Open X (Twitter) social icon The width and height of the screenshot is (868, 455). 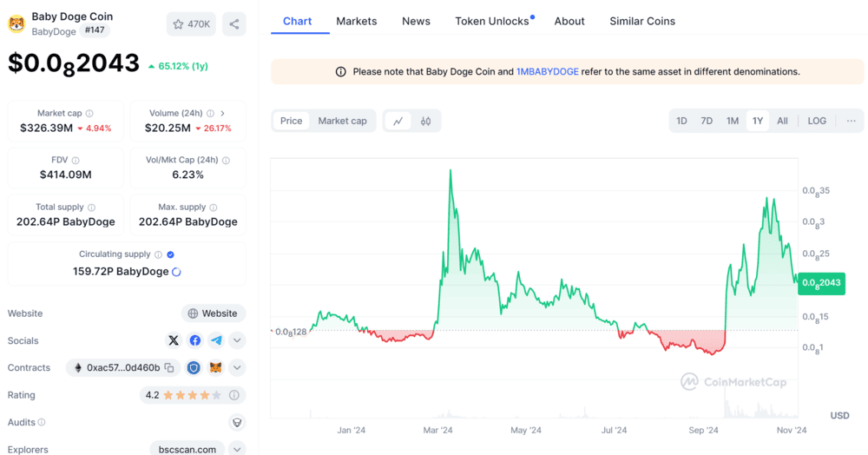(x=174, y=340)
